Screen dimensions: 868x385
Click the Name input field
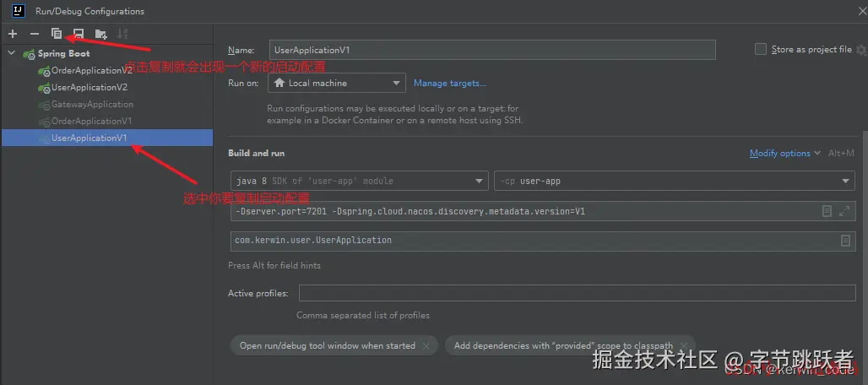[x=492, y=50]
